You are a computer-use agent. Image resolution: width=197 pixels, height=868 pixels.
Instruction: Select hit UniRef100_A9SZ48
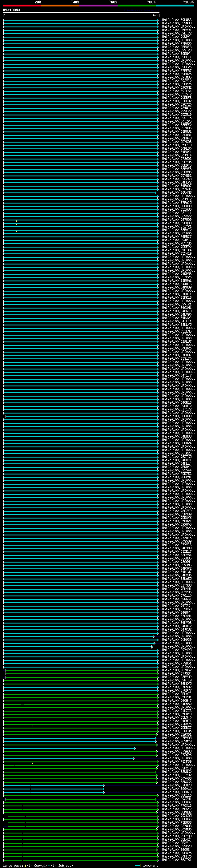[176, 179]
